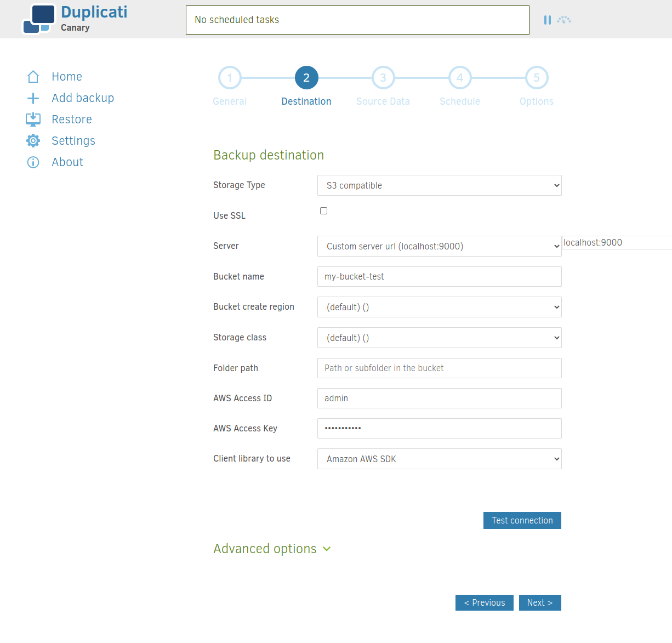
Task: Go to the Schedule wizard step
Action: (x=459, y=77)
